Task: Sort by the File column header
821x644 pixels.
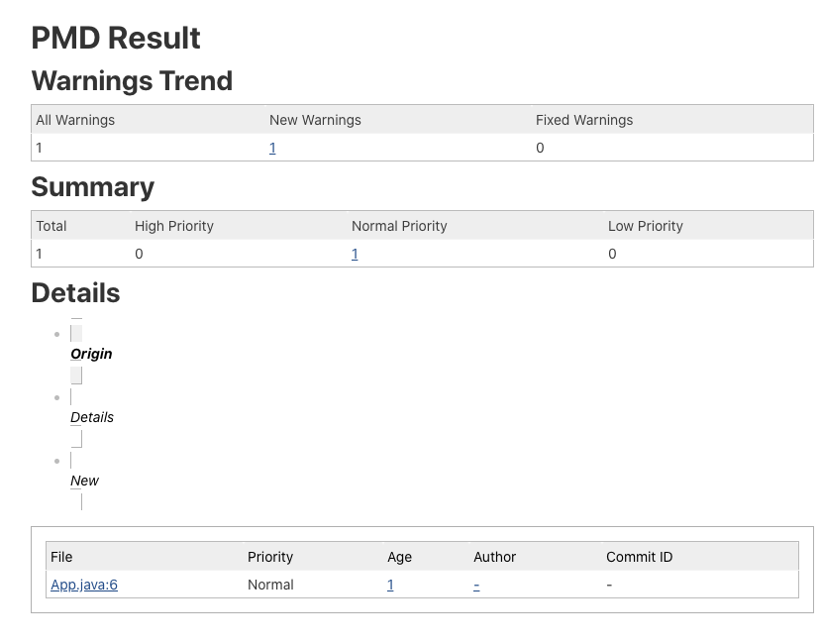Action: pos(61,557)
